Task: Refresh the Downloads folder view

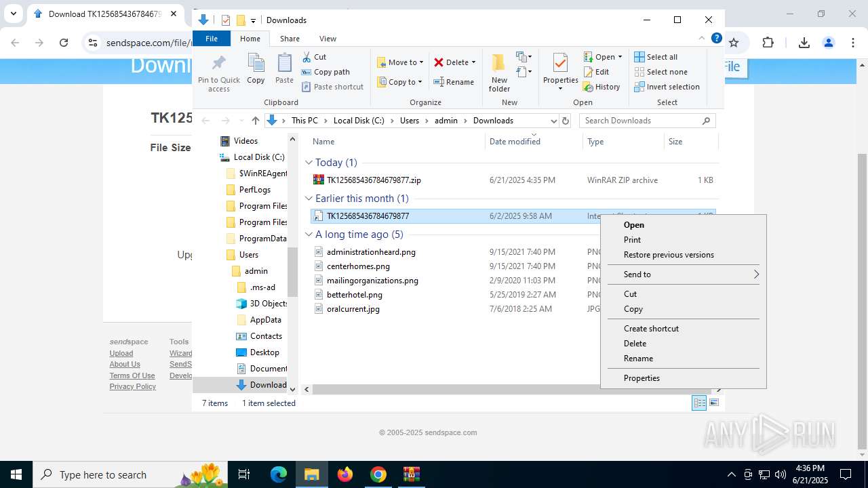Action: (x=566, y=121)
